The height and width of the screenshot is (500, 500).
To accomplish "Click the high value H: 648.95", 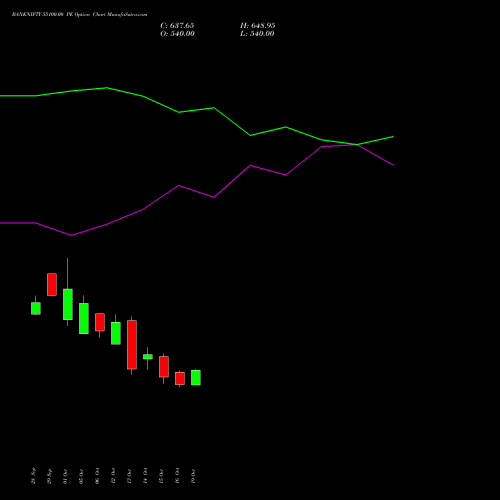I will coord(258,26).
